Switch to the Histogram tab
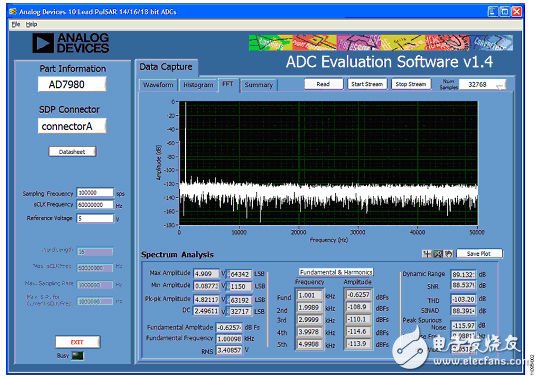Image resolution: width=540 pixels, height=378 pixels. click(198, 85)
